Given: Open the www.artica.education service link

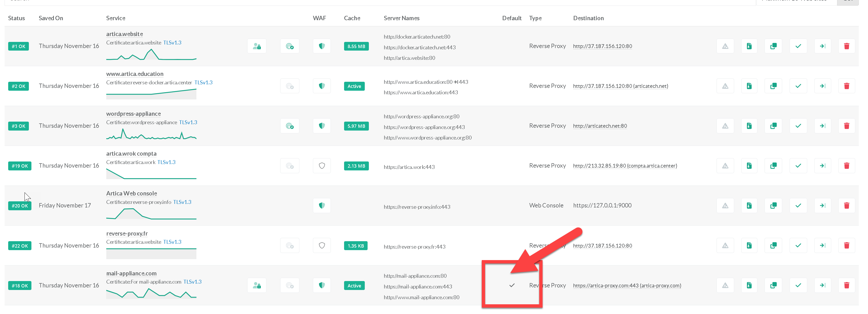Looking at the screenshot, I should click(135, 74).
